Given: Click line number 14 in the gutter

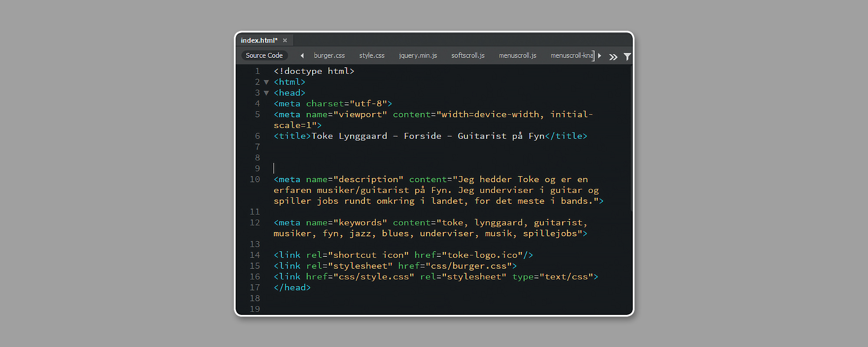Looking at the screenshot, I should [255, 255].
